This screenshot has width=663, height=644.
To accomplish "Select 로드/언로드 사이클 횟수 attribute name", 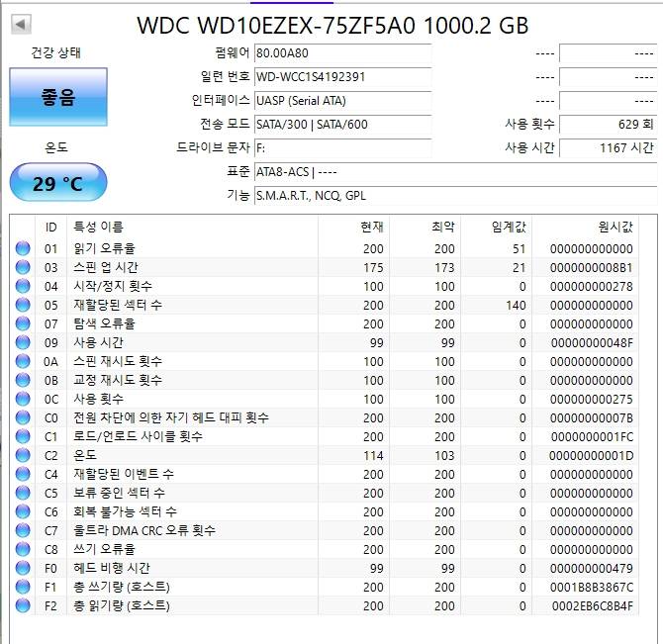I will point(139,436).
